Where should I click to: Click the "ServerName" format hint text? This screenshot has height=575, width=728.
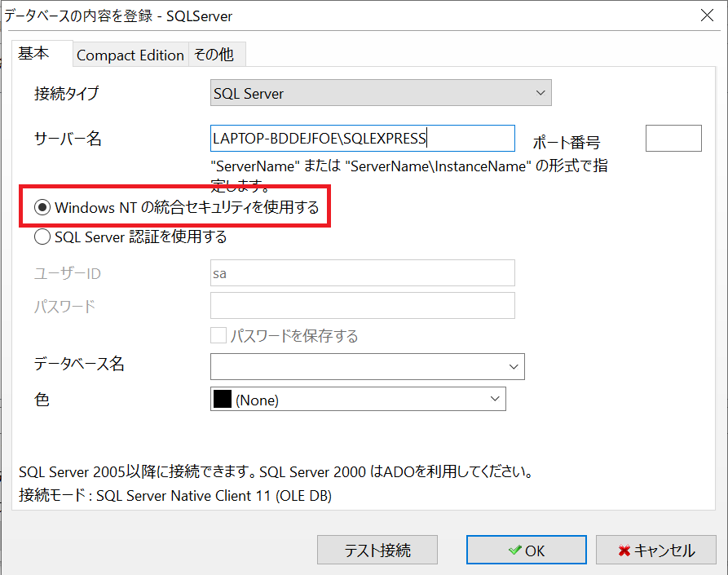[409, 175]
